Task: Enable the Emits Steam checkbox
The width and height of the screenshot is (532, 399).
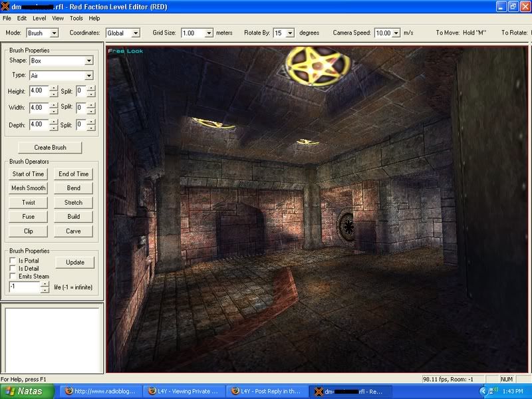Action: point(13,276)
